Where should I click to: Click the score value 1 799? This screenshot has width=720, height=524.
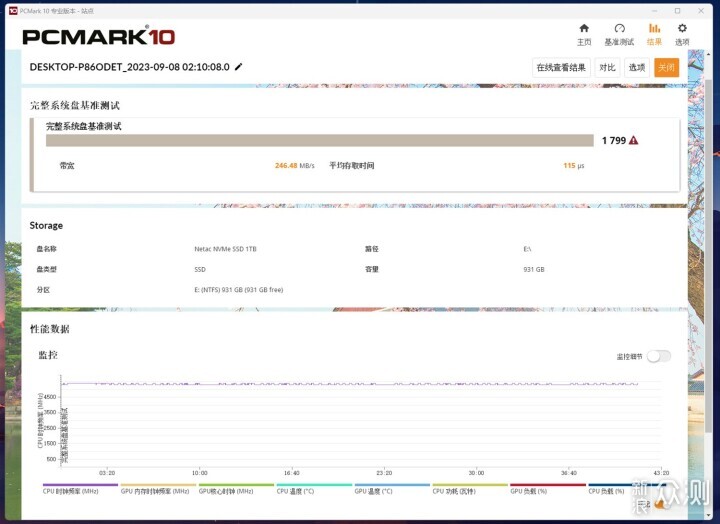coord(614,141)
